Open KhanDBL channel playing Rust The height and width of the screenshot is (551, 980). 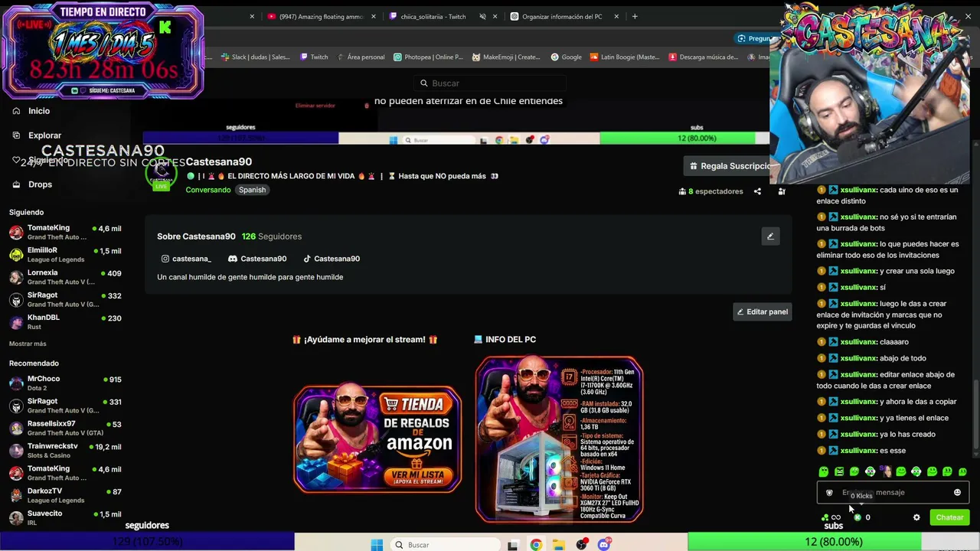[x=65, y=322]
